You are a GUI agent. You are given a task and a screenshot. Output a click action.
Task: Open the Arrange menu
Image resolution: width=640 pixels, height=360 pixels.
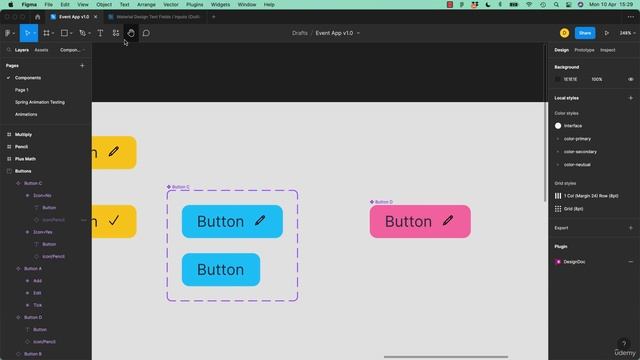pos(146,4)
